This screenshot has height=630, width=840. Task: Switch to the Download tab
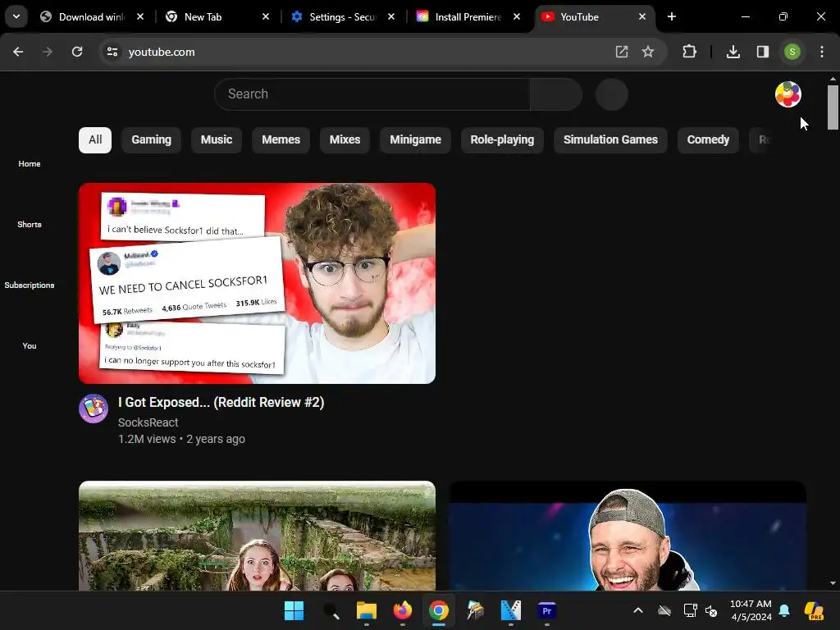pos(92,16)
